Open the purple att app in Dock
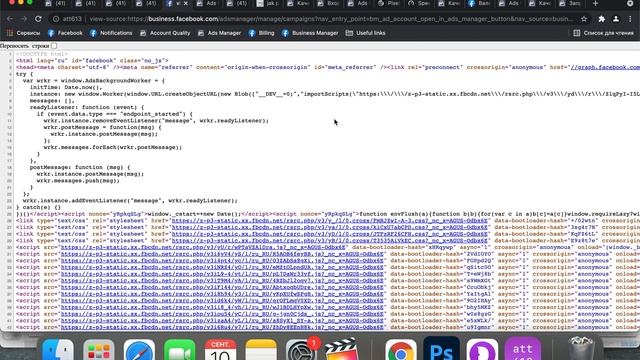Viewport: 640px width, 360px height. [523, 350]
